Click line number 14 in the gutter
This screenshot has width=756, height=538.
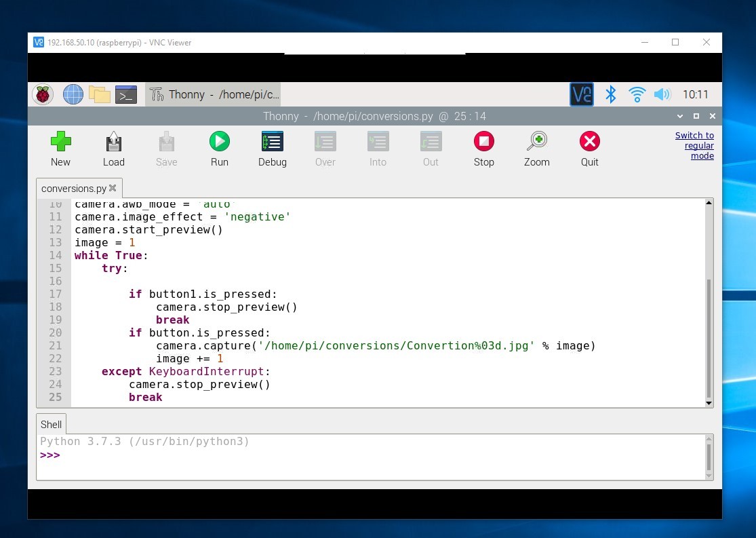(56, 255)
